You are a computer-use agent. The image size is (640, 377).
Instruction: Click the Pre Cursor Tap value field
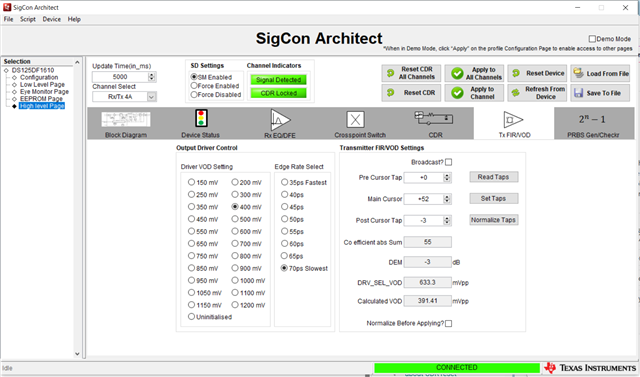[424, 177]
